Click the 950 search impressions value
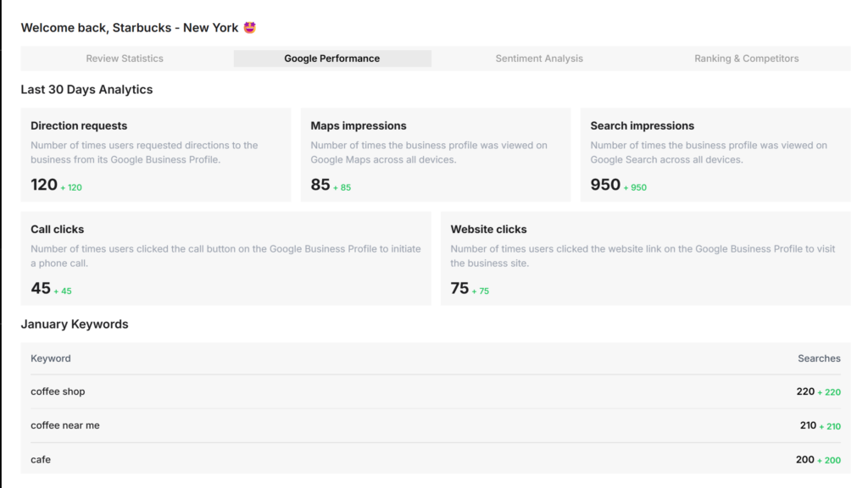Image resolution: width=868 pixels, height=488 pixels. coord(605,185)
